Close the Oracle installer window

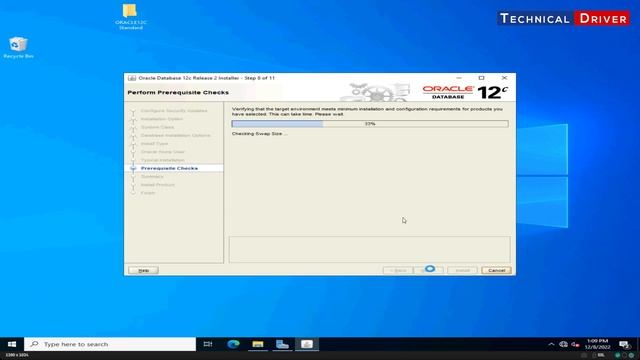tap(504, 78)
